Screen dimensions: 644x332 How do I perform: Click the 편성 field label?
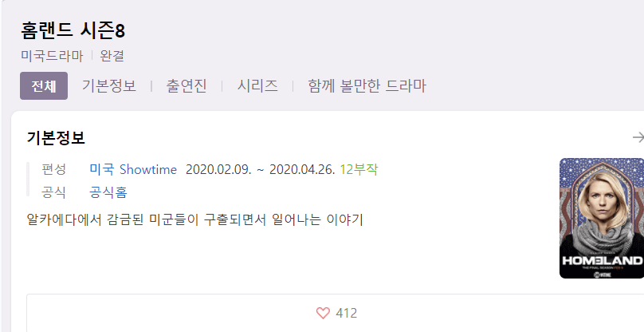click(x=54, y=169)
